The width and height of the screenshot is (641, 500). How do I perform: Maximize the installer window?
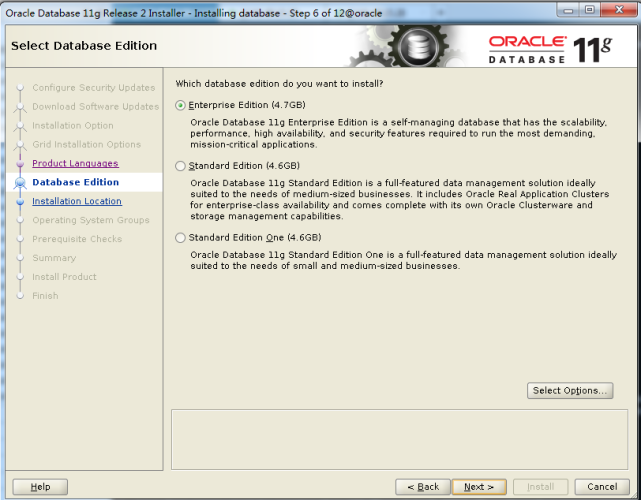[x=589, y=9]
